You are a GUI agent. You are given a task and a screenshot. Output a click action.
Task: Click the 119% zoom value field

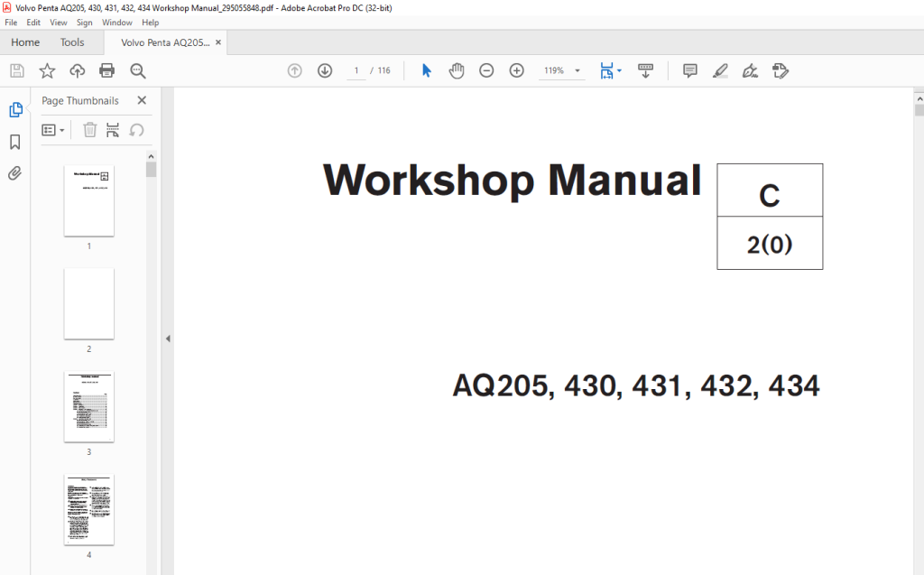[554, 70]
